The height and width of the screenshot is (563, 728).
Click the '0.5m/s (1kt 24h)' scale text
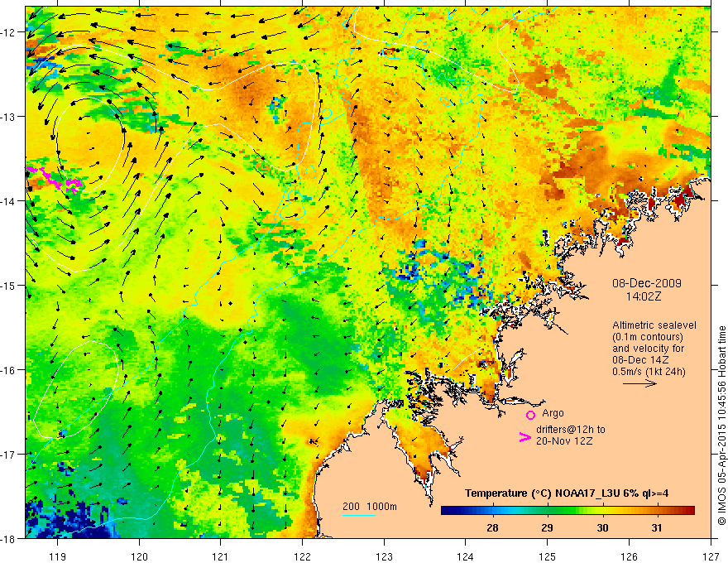pos(649,372)
